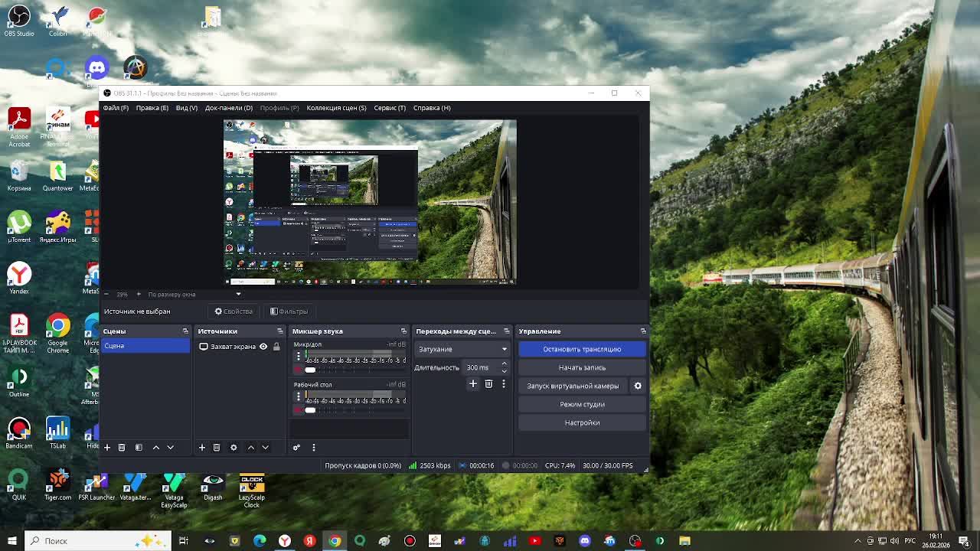Open Digash desktop shortcut
Screen dimensions: 980x551
tap(213, 485)
